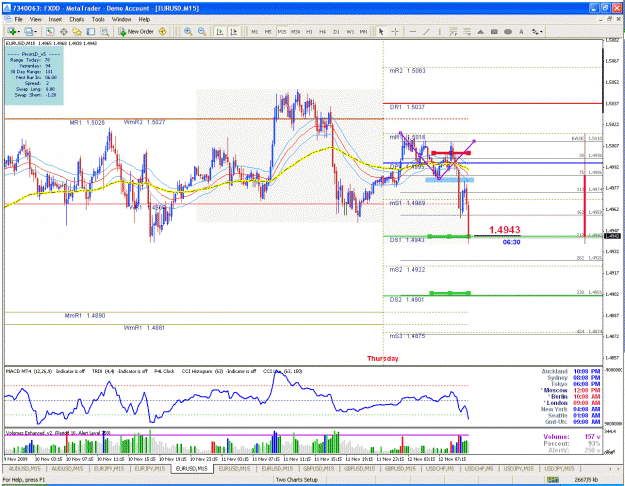625x486 pixels.
Task: Select the active EURUSD,M15 chart tab
Action: click(192, 468)
